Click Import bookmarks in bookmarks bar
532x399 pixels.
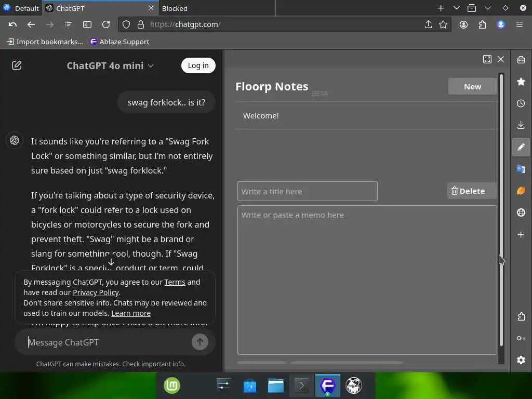coord(45,42)
